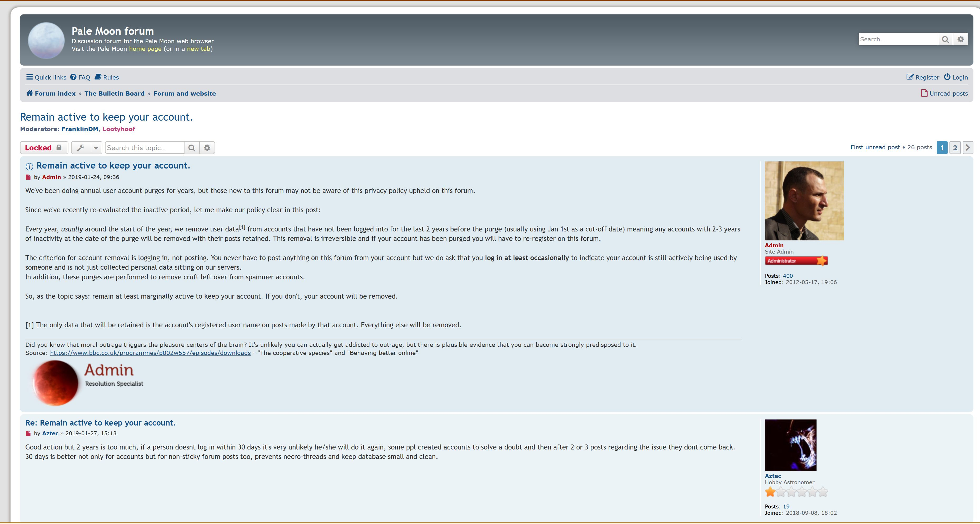Open The Bulletin Board breadcrumb

point(115,93)
